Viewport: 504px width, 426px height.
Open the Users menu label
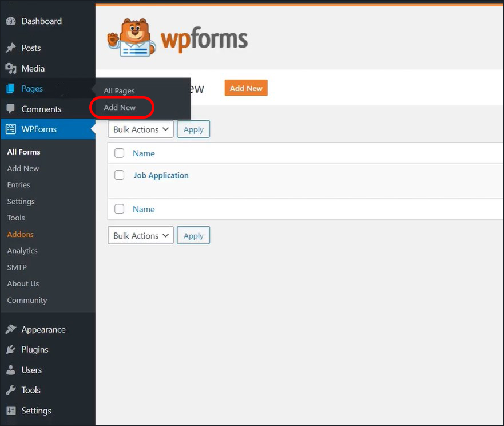[31, 370]
